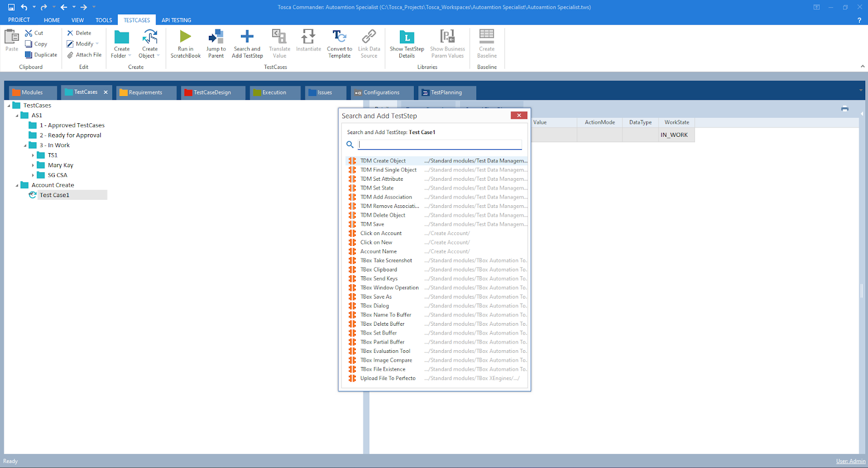Expand the SG CSA folder

pos(33,175)
